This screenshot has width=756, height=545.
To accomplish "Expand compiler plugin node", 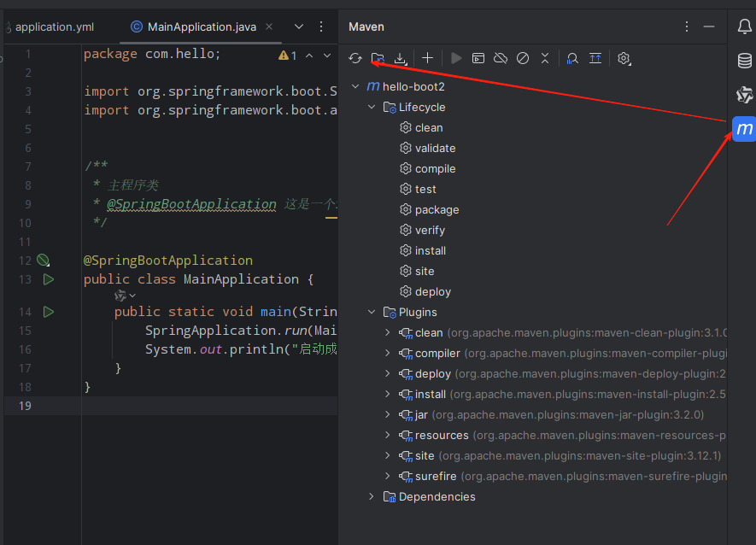I will [x=388, y=353].
